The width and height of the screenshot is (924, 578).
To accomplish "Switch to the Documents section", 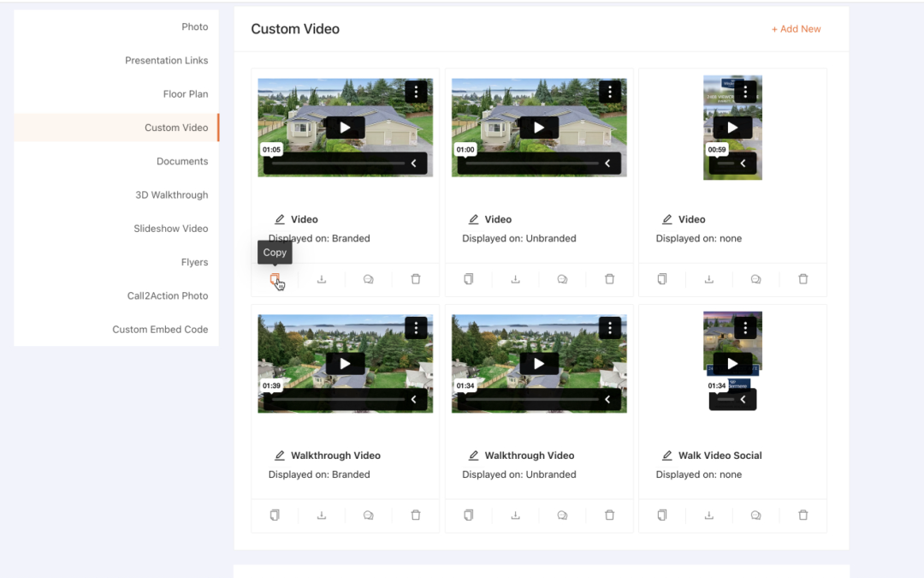I will (182, 161).
